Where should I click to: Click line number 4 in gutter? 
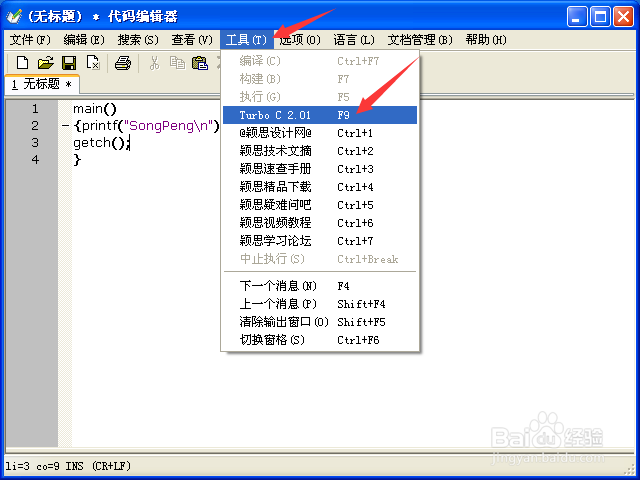[35, 160]
